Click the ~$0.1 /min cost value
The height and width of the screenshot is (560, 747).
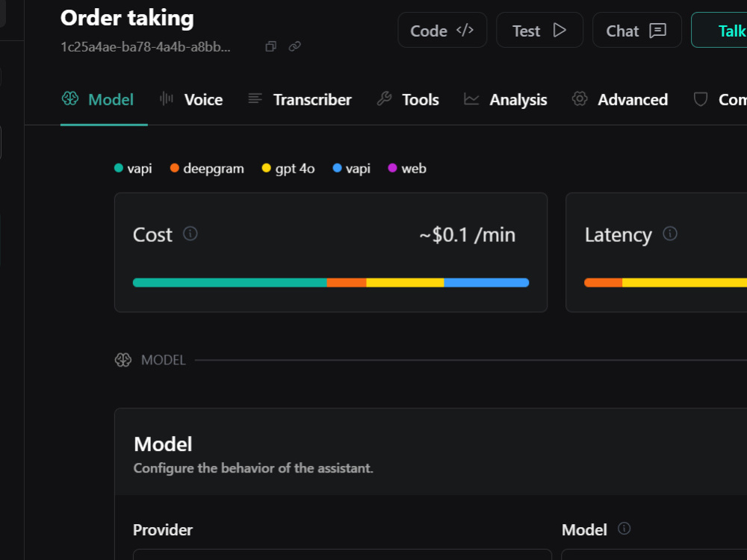click(x=468, y=234)
